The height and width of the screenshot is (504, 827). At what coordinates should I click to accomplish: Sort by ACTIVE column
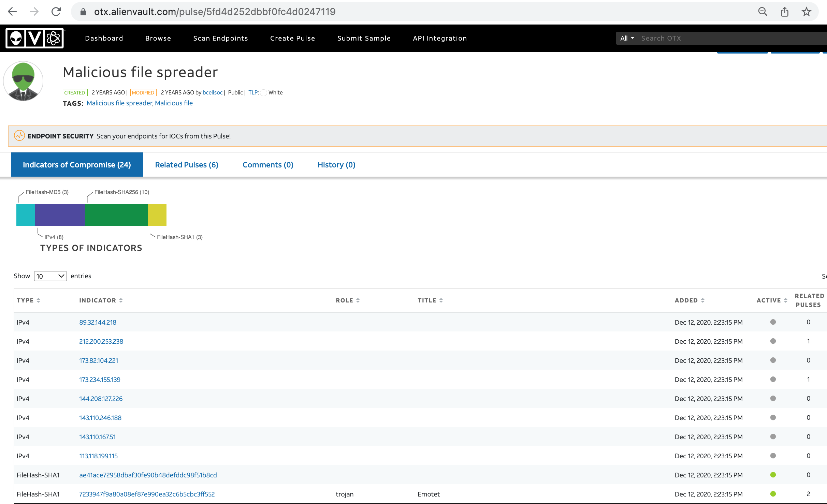(772, 300)
